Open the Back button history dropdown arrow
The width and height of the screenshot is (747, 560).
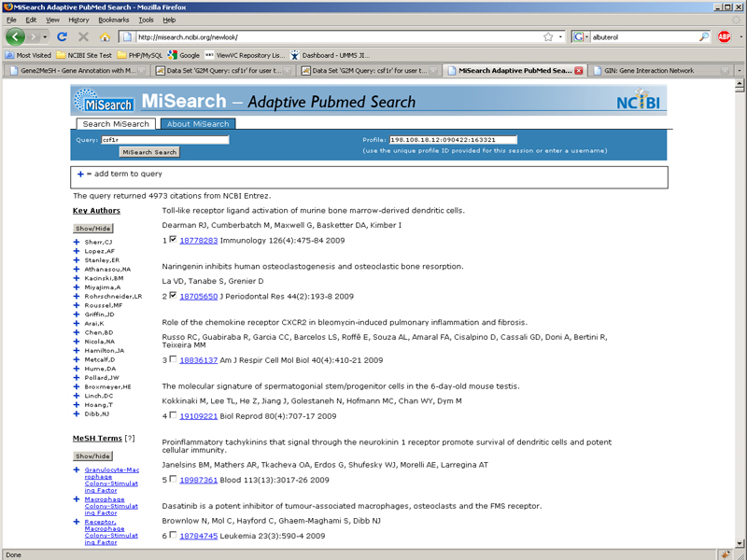(45, 36)
